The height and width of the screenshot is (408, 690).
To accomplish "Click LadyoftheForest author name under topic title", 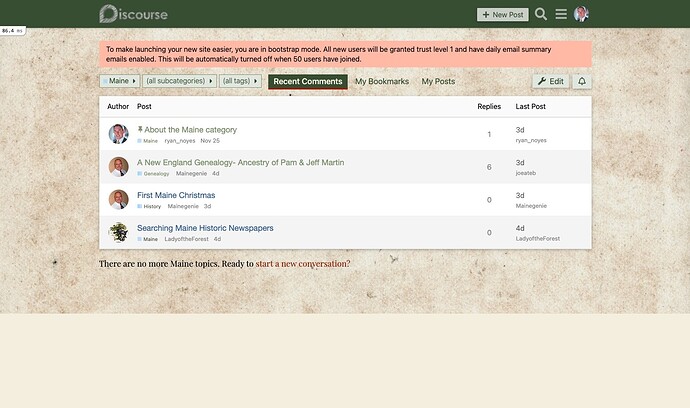I will pyautogui.click(x=187, y=239).
